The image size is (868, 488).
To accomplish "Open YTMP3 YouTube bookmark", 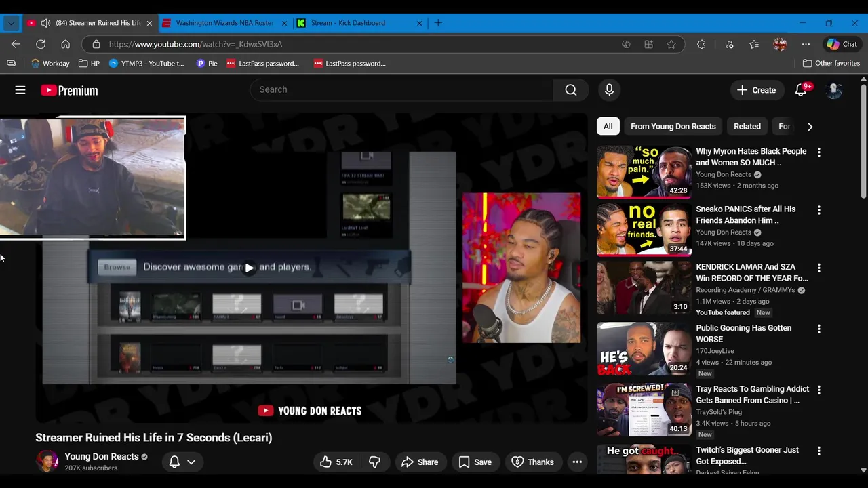I will coord(146,63).
